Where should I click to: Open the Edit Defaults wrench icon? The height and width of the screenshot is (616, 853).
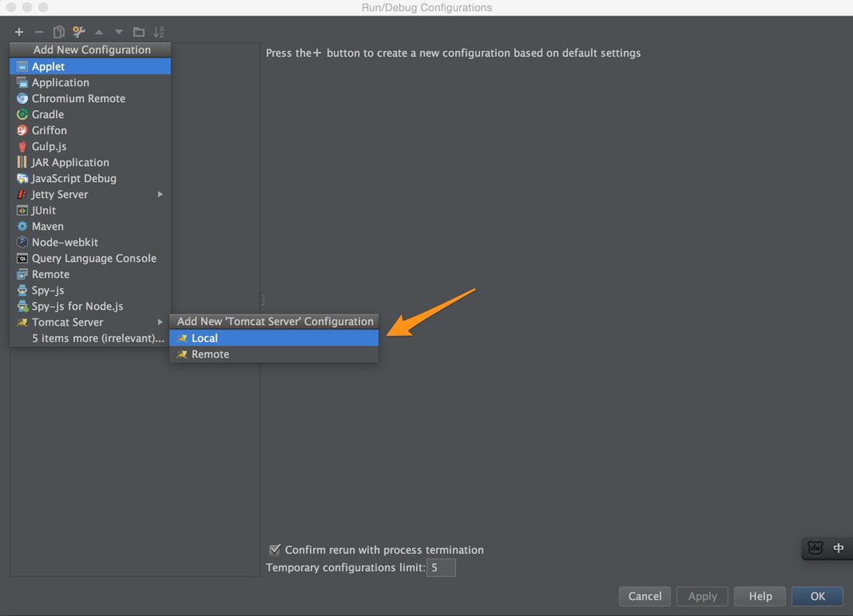pos(79,32)
